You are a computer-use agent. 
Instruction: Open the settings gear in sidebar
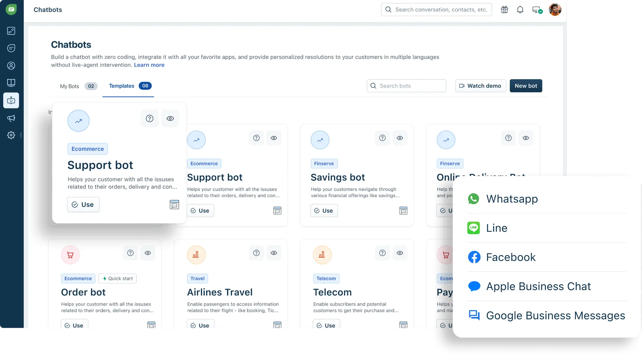click(x=11, y=135)
